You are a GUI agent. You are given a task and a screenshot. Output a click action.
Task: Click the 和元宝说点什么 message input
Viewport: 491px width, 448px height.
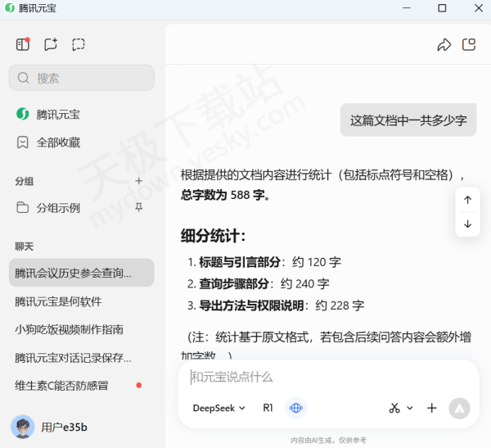[327, 377]
